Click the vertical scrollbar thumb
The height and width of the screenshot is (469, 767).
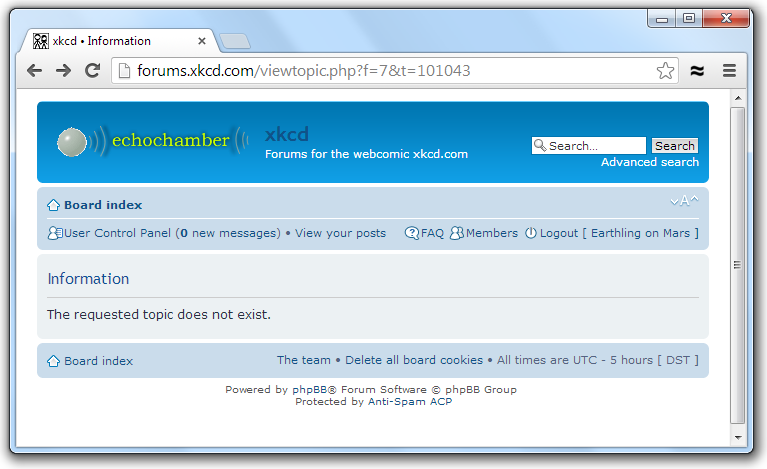[x=738, y=265]
